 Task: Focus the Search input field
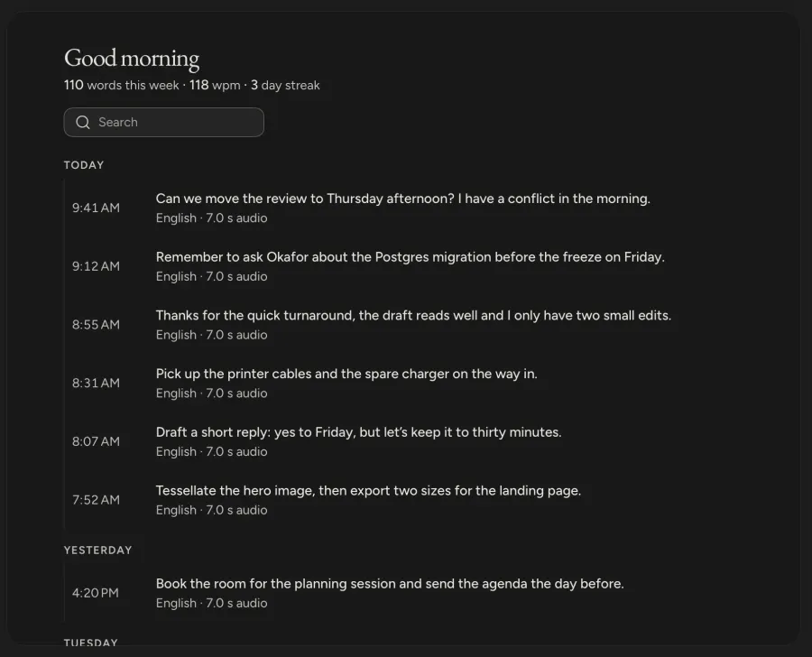pos(163,122)
